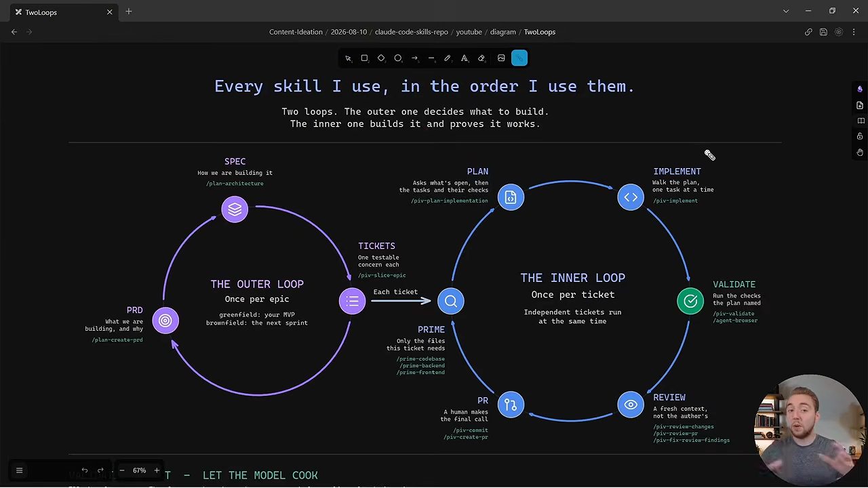
Task: Select the Ellipse shape tool
Action: coord(398,58)
